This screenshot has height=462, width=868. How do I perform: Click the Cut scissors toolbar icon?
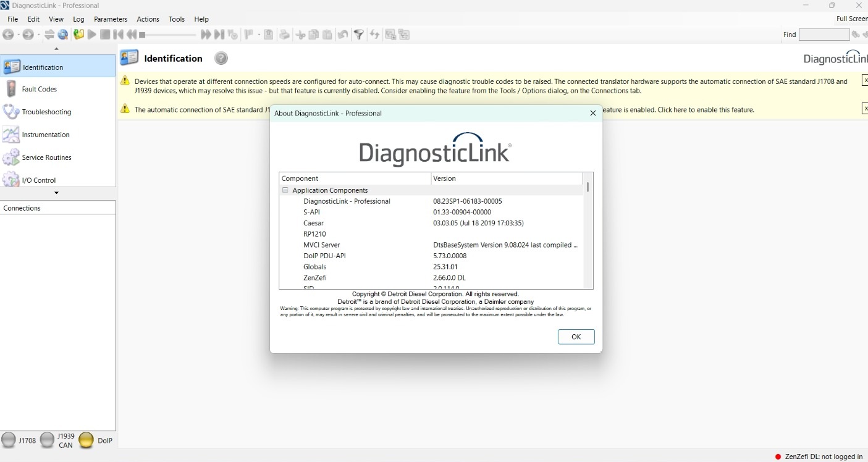(301, 35)
